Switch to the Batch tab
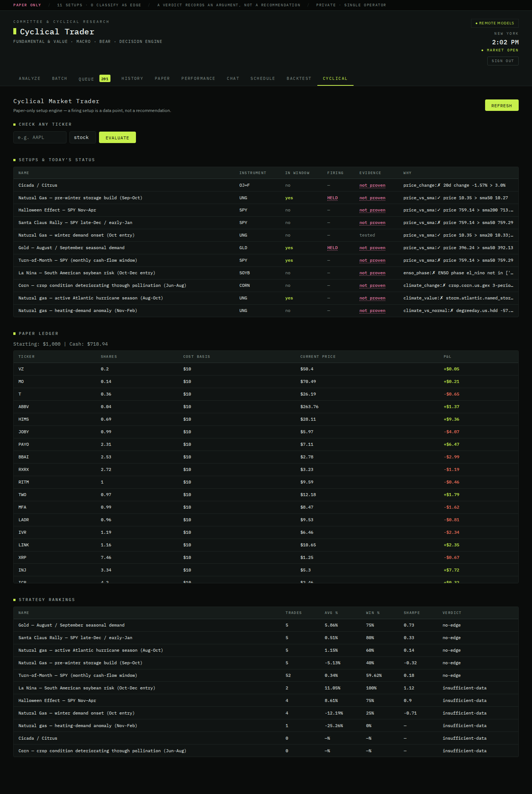 click(59, 78)
